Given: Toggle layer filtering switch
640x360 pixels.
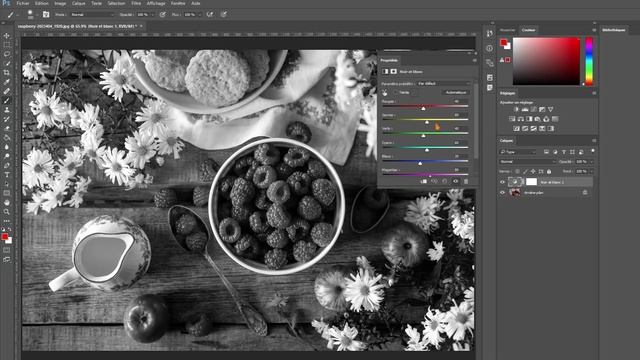Looking at the screenshot, I should click(592, 151).
